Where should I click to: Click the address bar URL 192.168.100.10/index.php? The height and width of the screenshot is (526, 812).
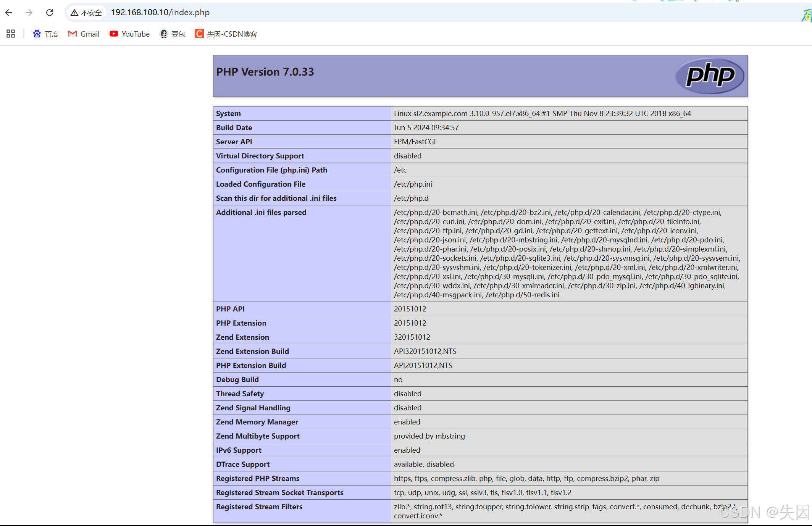(x=160, y=13)
